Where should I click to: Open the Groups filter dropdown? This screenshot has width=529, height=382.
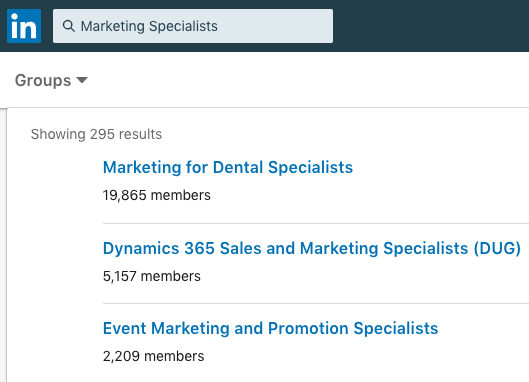[x=51, y=80]
